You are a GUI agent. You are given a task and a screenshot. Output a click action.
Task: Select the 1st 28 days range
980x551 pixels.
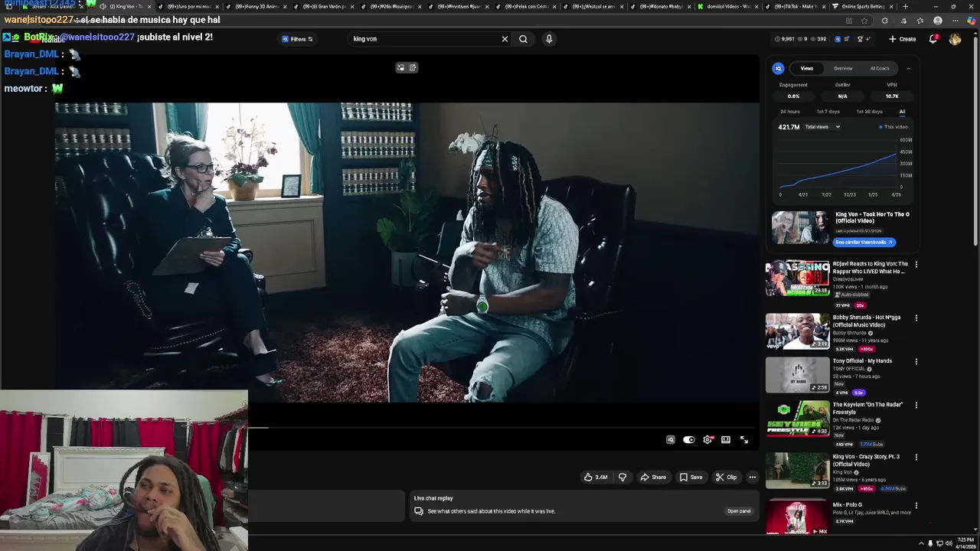(x=869, y=112)
